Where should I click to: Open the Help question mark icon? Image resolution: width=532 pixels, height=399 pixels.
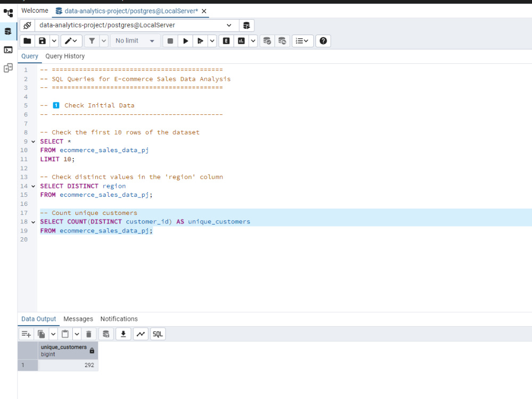click(x=323, y=41)
